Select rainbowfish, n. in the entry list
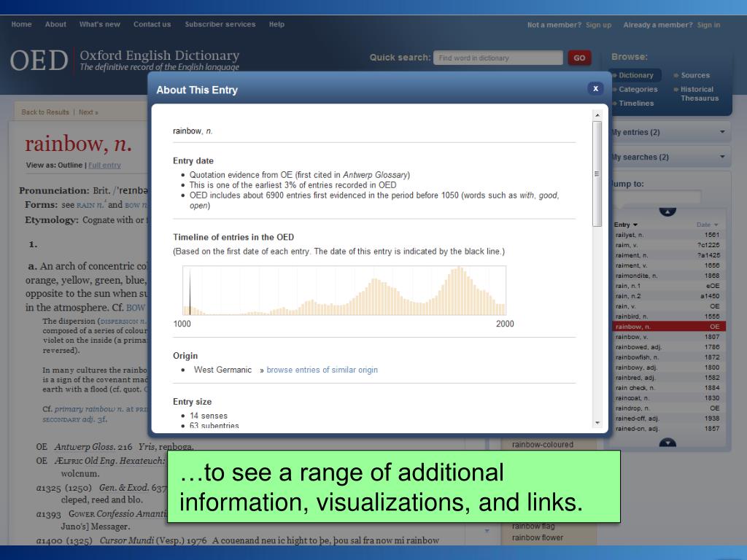The width and height of the screenshot is (747, 560). [x=669, y=357]
